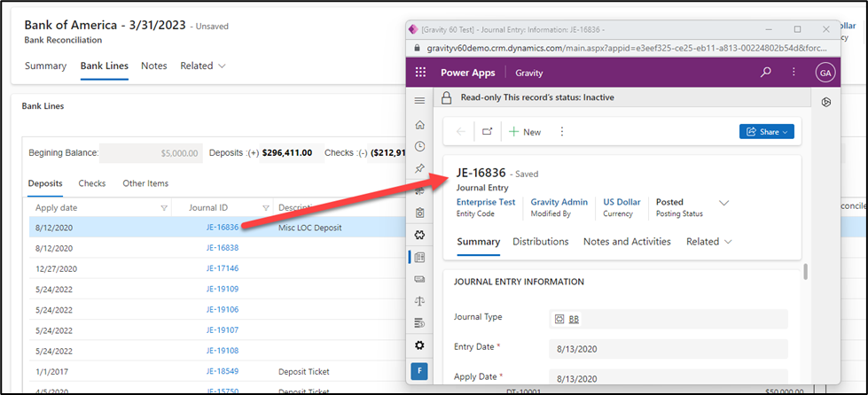868x395 pixels.
Task: Open the JE-19109 journal link
Action: coord(223,289)
